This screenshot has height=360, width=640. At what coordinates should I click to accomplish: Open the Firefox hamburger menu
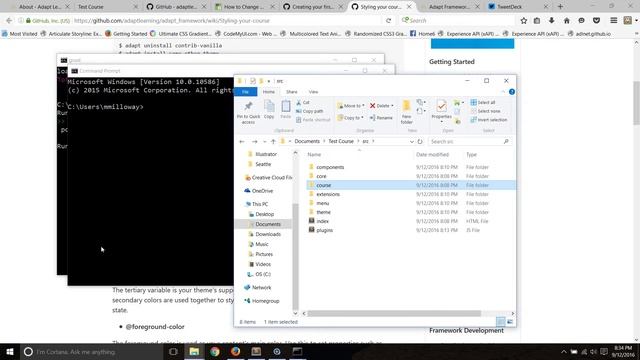coord(613,20)
